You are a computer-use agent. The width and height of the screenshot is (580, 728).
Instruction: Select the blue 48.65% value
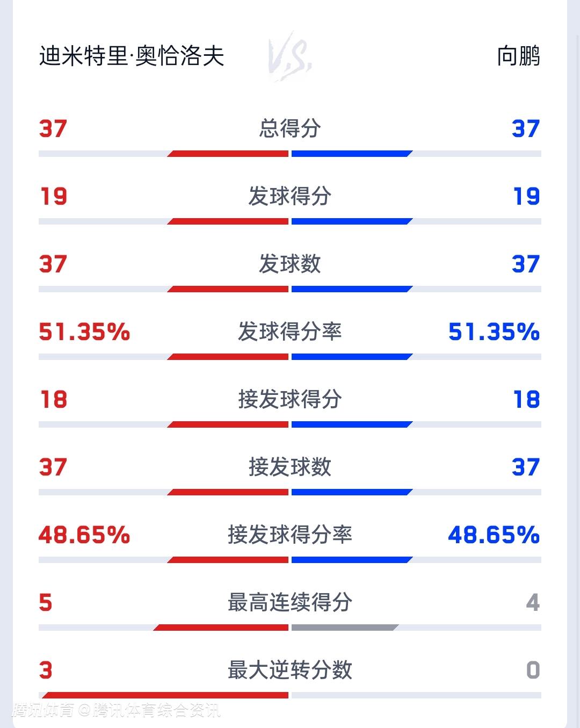coord(494,535)
